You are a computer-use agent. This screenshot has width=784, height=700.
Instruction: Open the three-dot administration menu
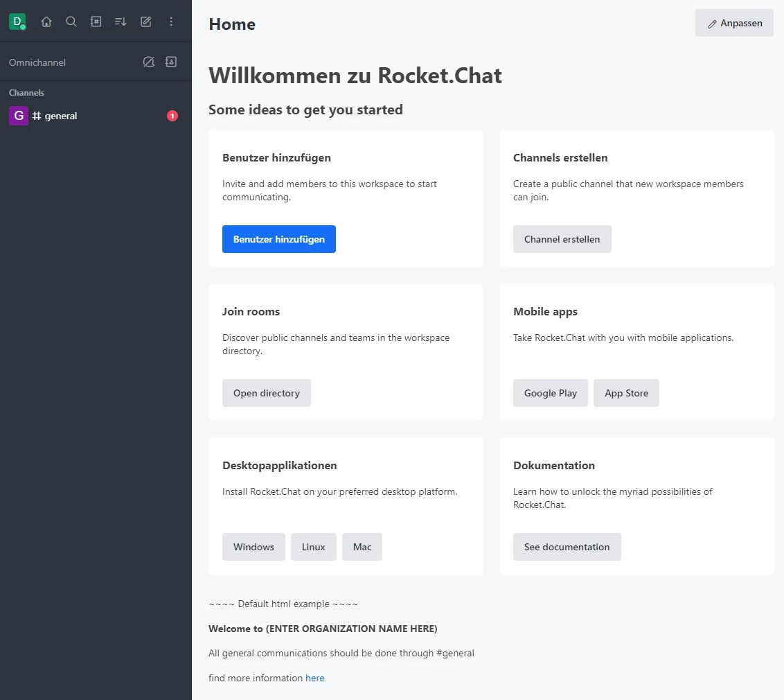(171, 21)
